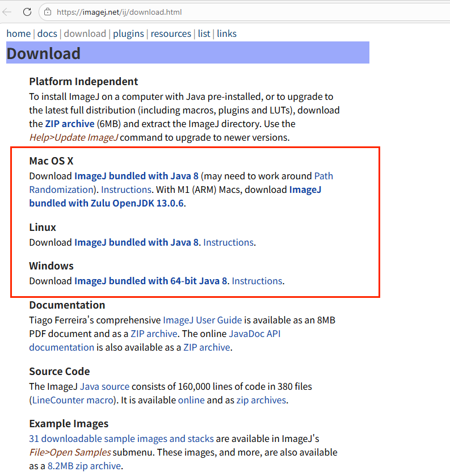Click the Mac OS X heading

tap(51, 161)
